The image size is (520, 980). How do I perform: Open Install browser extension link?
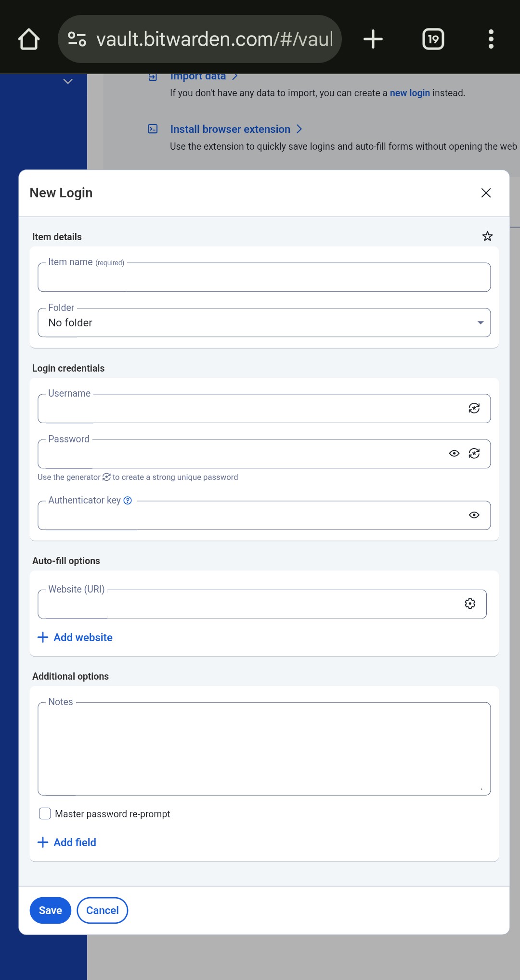coord(230,129)
